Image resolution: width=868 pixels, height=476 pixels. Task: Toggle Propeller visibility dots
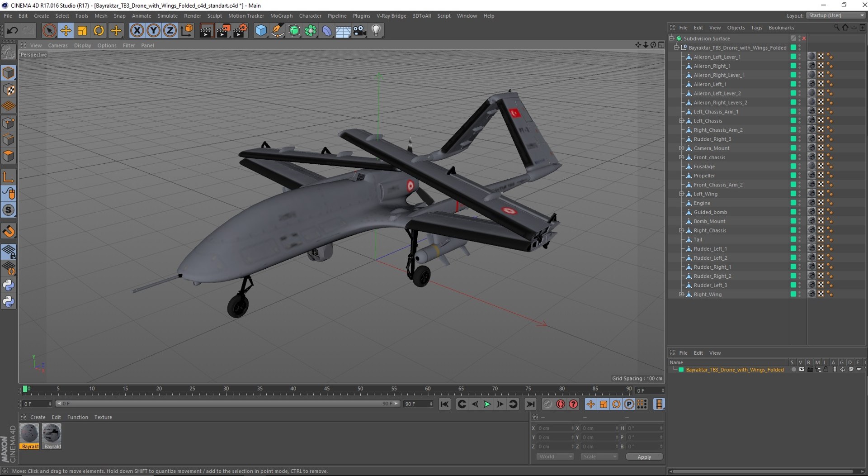[799, 176]
